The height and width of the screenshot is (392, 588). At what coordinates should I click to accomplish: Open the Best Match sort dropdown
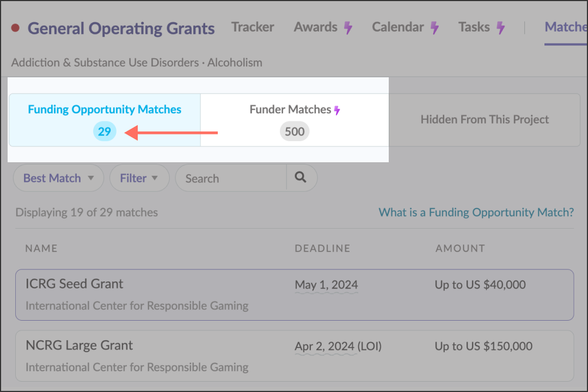[57, 177]
